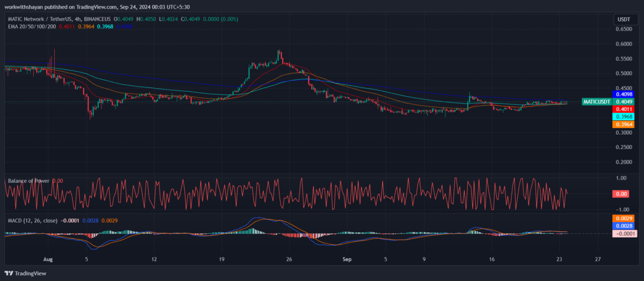Image resolution: width=644 pixels, height=281 pixels.
Task: Click the cyan 0.3968 EMA legend value
Action: [x=105, y=26]
